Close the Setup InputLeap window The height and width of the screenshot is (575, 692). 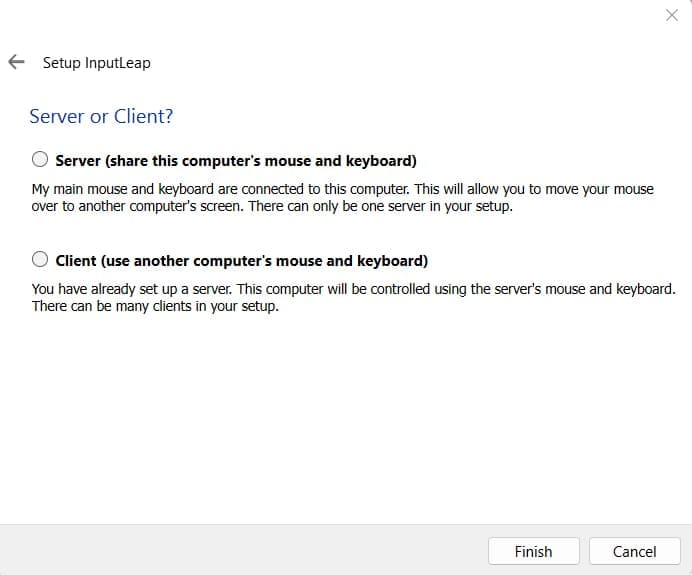coord(672,15)
